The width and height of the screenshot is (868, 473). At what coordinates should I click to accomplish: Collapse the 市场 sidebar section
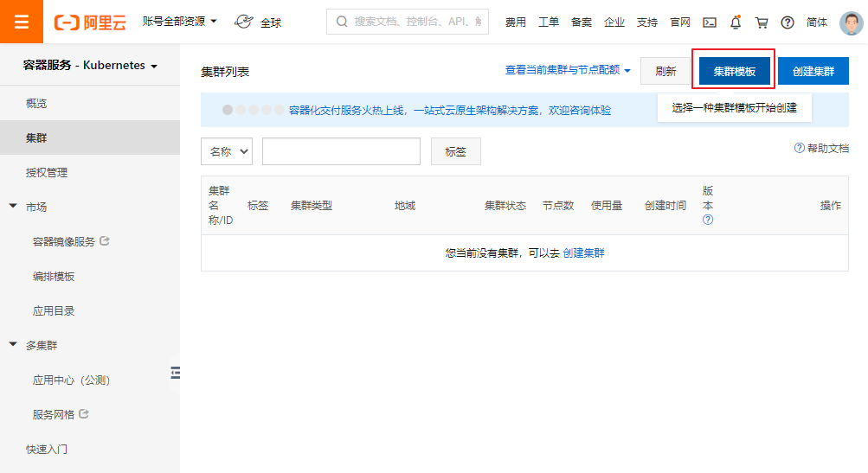pos(13,206)
